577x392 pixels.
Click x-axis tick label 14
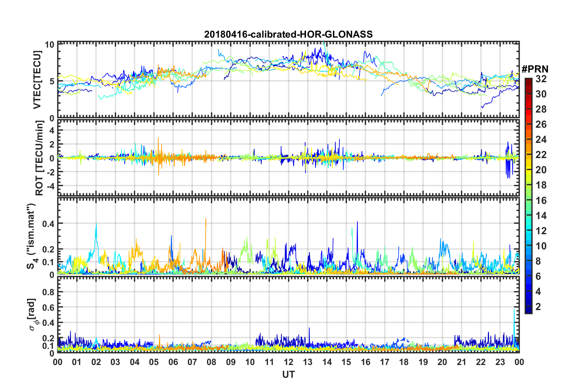[327, 362]
